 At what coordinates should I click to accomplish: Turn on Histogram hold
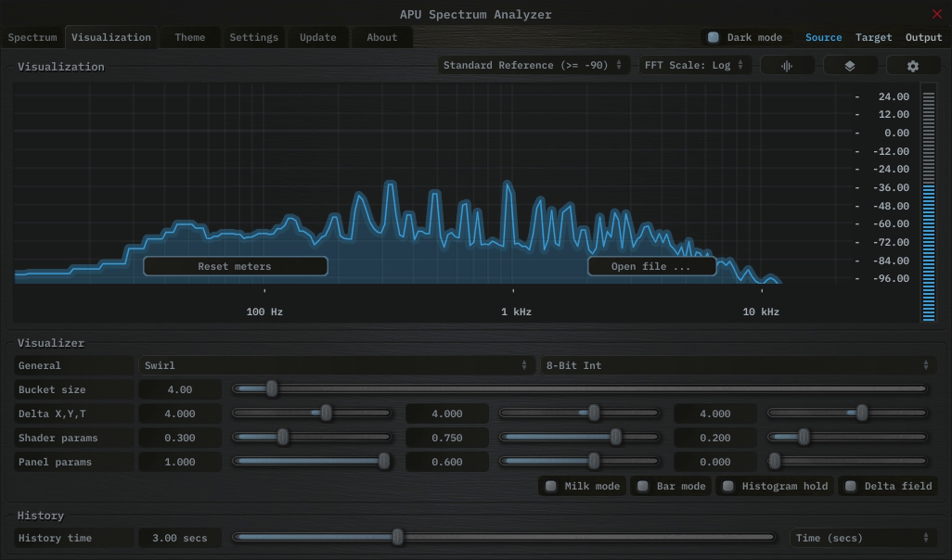point(728,486)
